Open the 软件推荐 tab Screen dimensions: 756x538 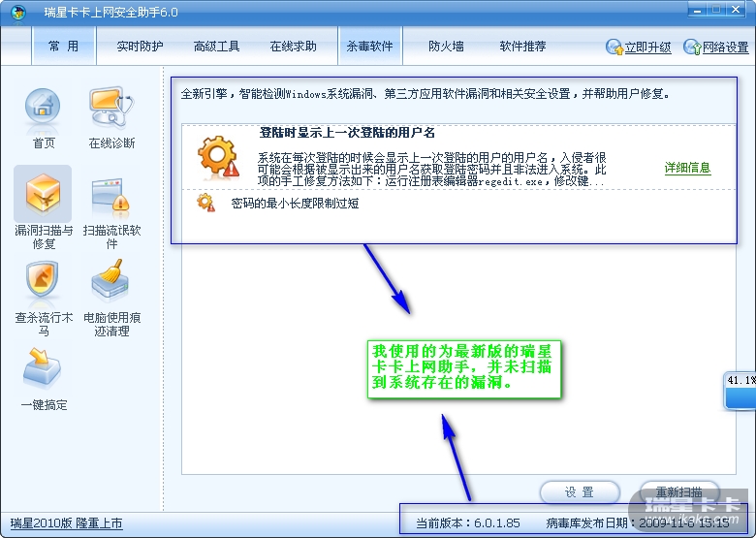click(x=522, y=47)
